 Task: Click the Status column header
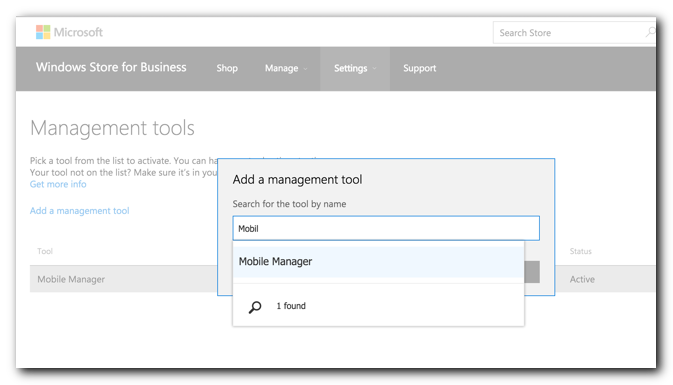(580, 251)
